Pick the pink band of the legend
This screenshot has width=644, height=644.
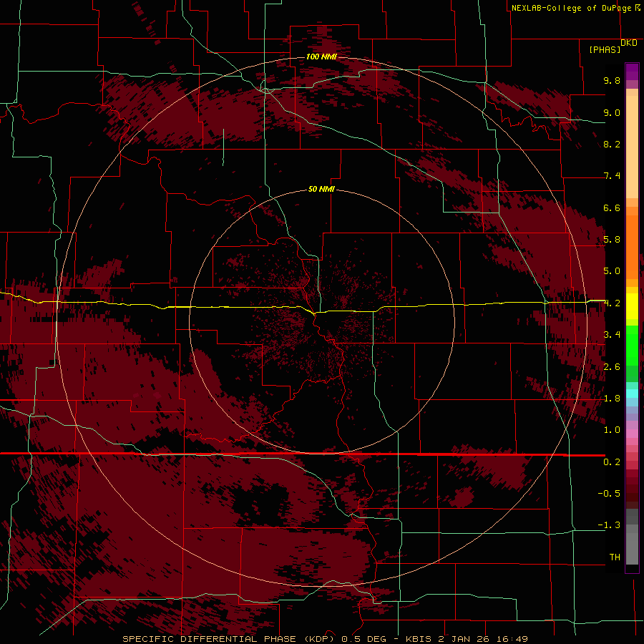632,434
